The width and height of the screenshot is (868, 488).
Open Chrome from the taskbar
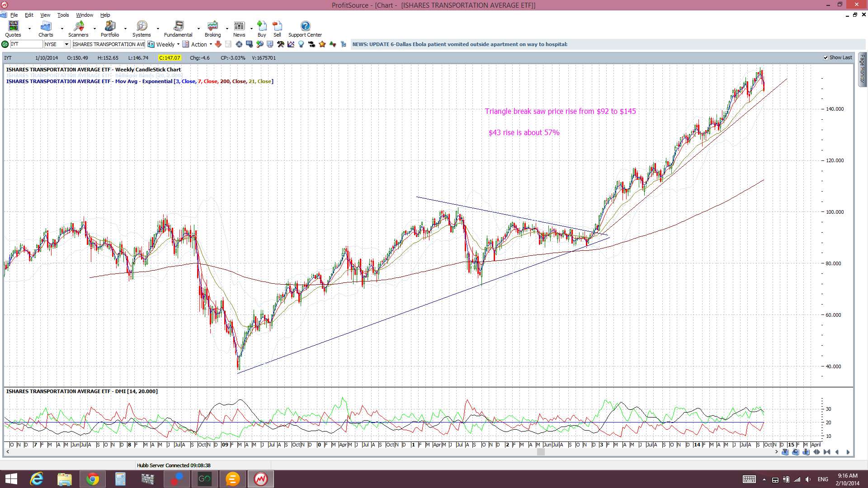pyautogui.click(x=93, y=479)
